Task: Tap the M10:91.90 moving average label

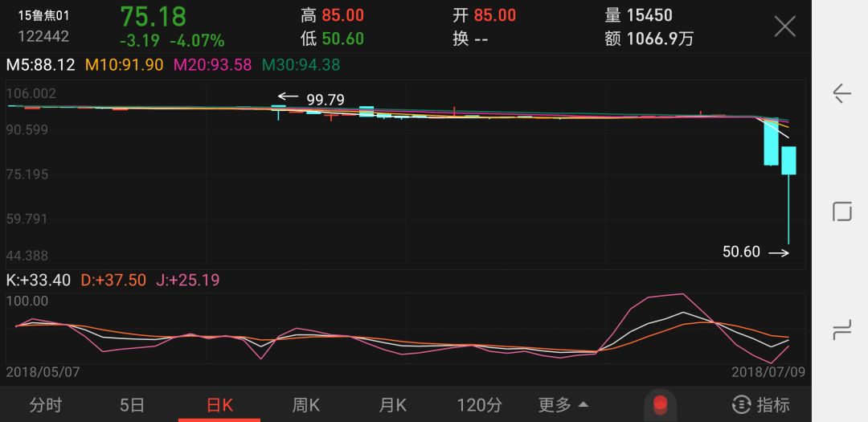Action: (x=125, y=65)
